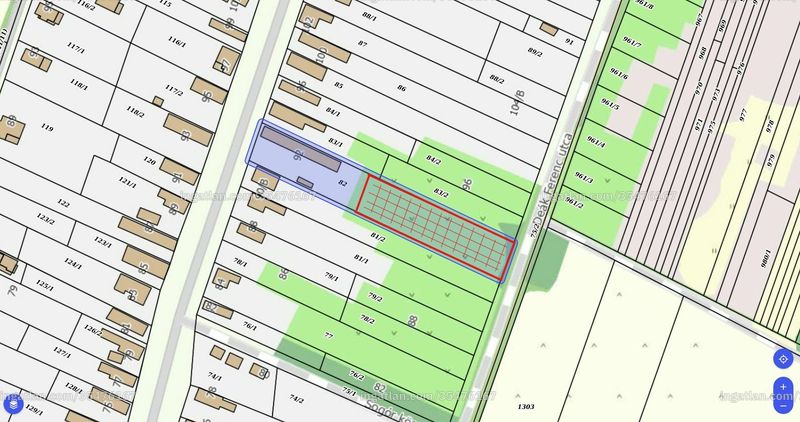Select parcel 117/2 on the map
Viewport: 800px width, 422px height.
[174, 91]
